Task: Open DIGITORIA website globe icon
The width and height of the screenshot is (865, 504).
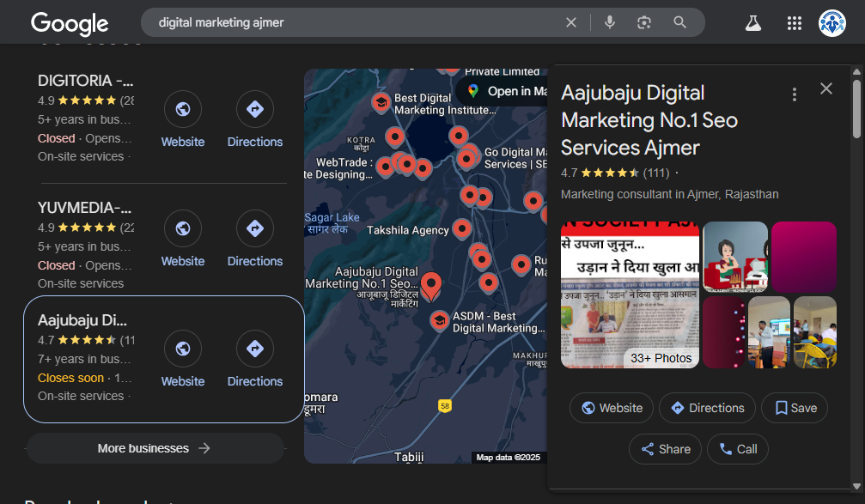Action: 183,109
